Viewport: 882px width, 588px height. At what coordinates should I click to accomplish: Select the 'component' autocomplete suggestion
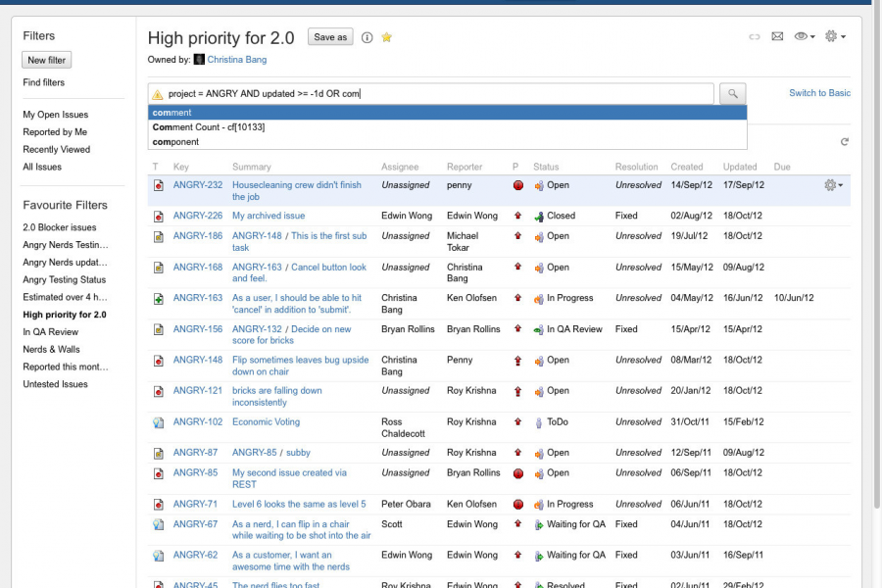447,142
